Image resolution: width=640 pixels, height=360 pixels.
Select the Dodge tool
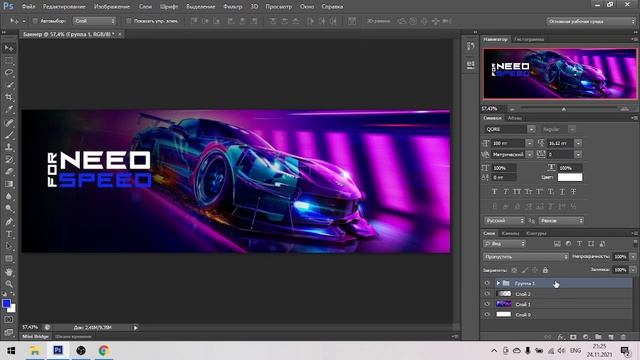click(9, 209)
